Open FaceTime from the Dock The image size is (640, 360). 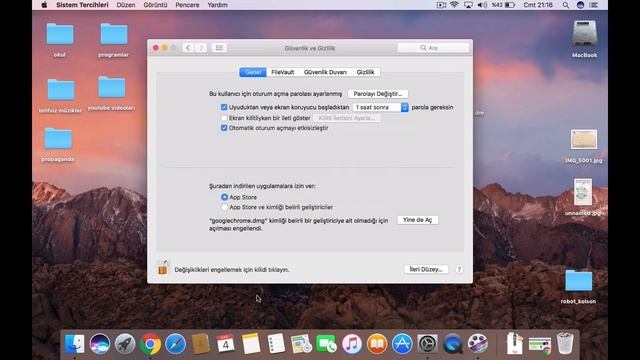click(327, 344)
